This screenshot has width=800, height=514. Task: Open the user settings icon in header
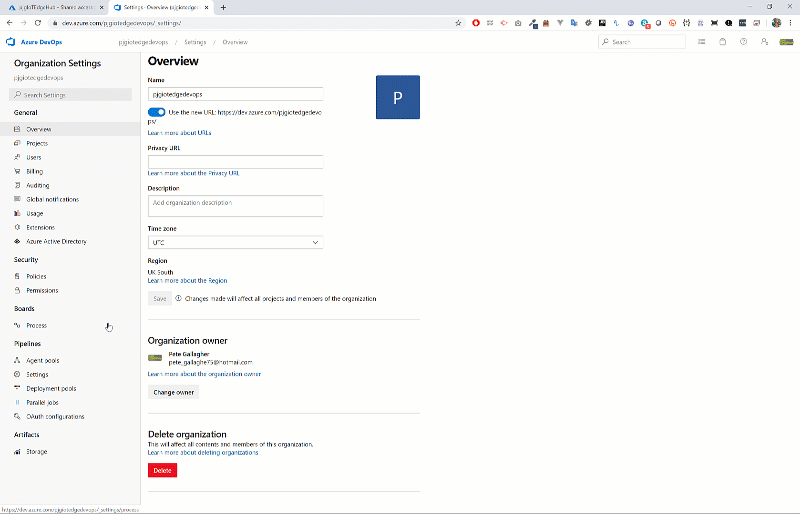click(x=764, y=42)
